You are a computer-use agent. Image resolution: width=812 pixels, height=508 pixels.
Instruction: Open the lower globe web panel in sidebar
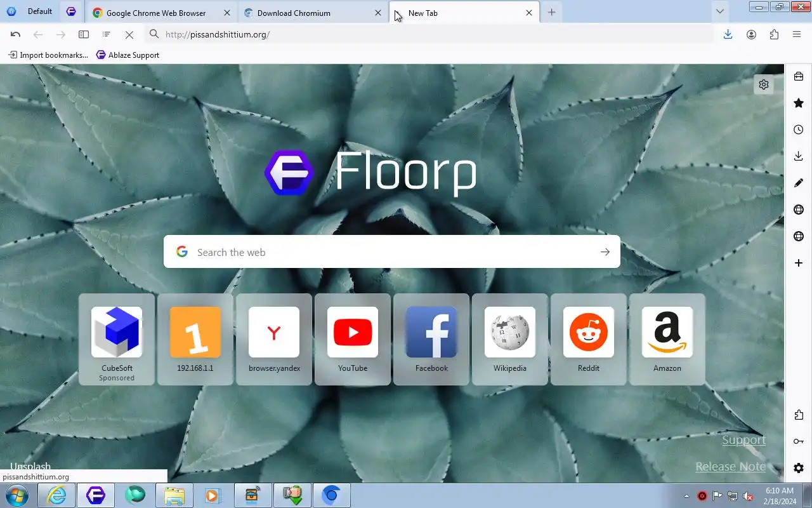tap(799, 236)
